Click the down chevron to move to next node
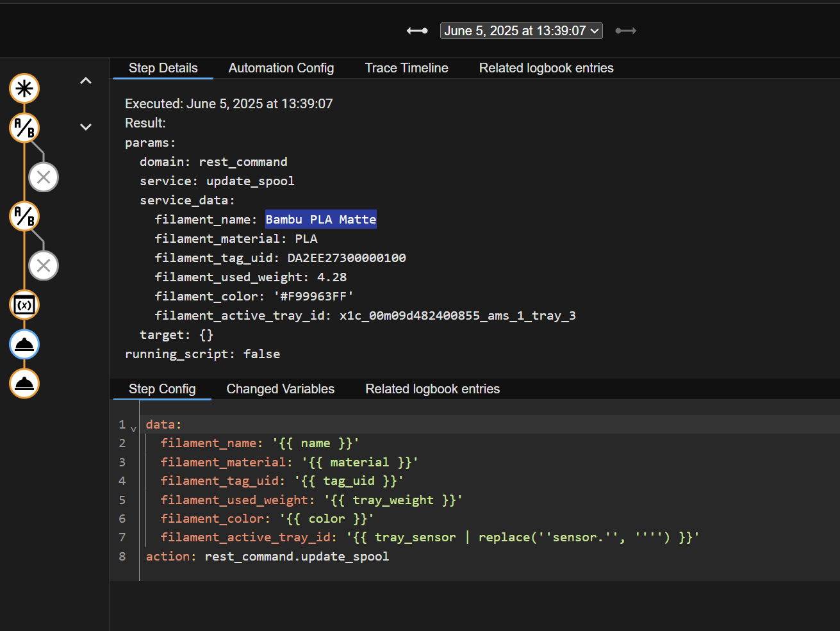This screenshot has width=840, height=631. click(x=85, y=127)
